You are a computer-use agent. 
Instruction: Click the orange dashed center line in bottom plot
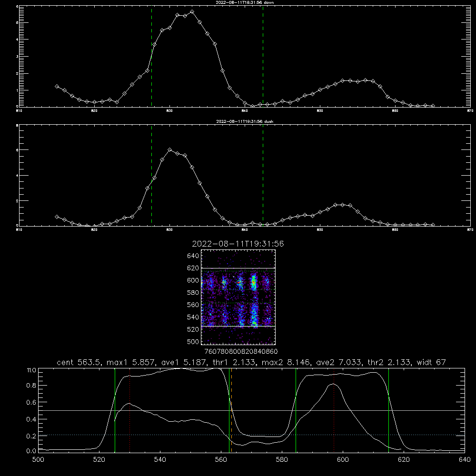(232, 410)
